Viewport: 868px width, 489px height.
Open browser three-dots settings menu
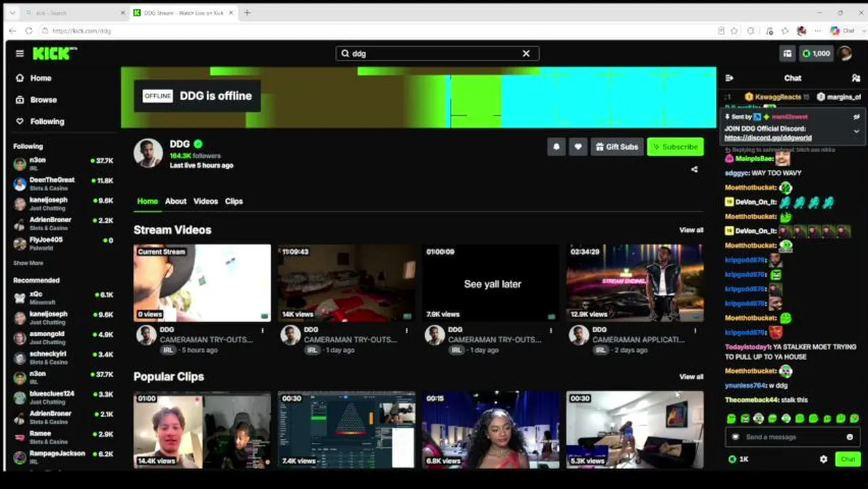(818, 31)
